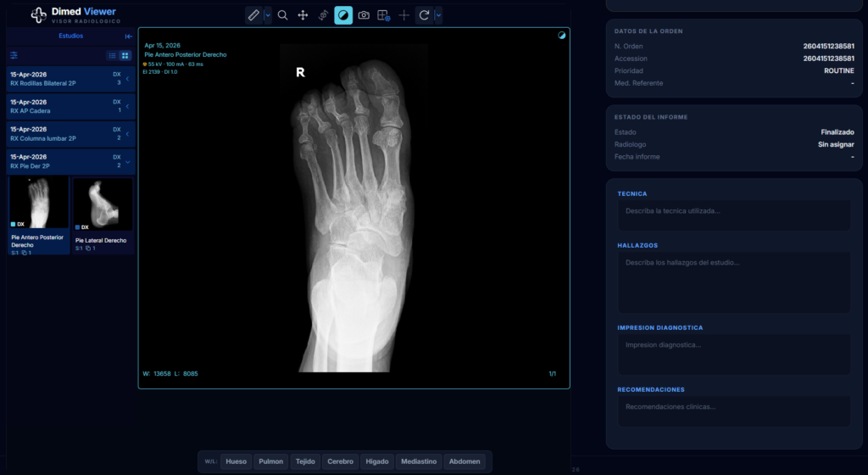The width and height of the screenshot is (868, 475).
Task: Select the ruler measurement tool
Action: (253, 15)
